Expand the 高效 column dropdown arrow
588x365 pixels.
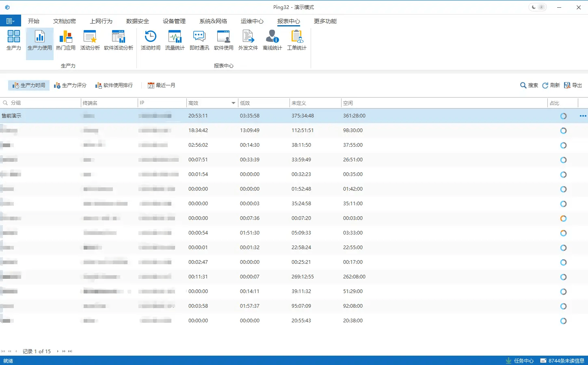[x=233, y=103]
